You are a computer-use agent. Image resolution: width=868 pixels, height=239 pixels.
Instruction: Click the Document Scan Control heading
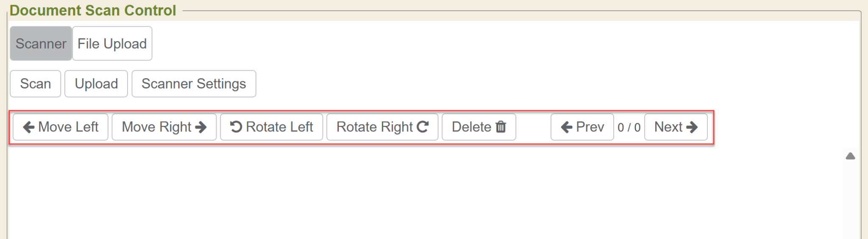[93, 10]
